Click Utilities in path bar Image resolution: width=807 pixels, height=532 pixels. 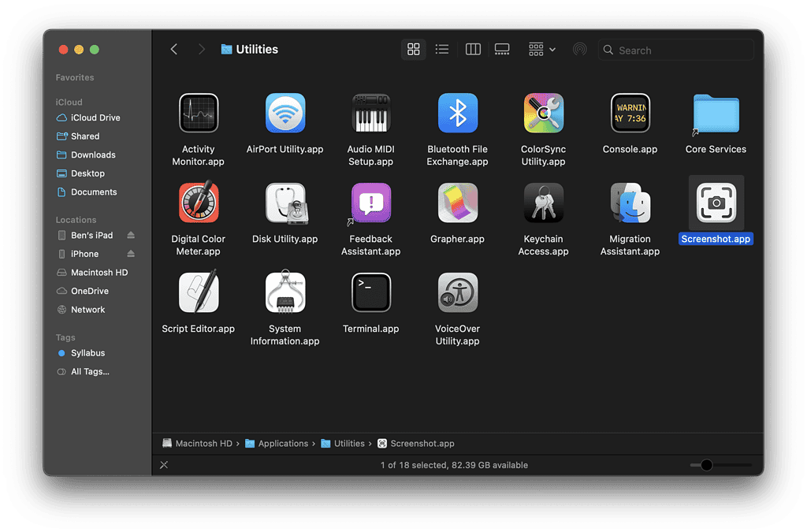click(x=343, y=443)
